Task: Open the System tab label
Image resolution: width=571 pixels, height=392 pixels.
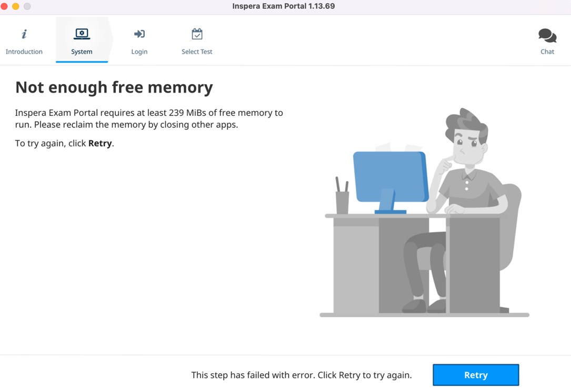Action: 82,52
